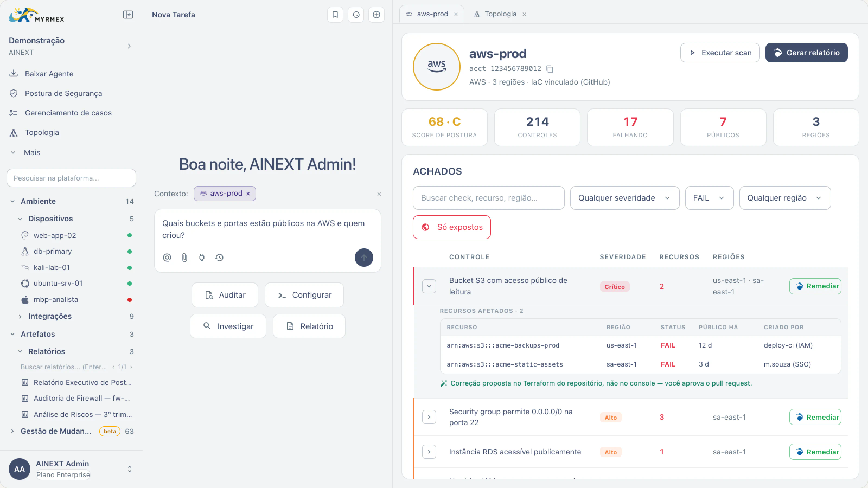Open the FAIL status dropdown

coord(709,198)
